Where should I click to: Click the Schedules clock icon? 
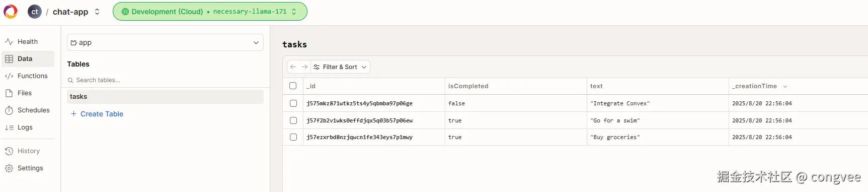[9, 110]
